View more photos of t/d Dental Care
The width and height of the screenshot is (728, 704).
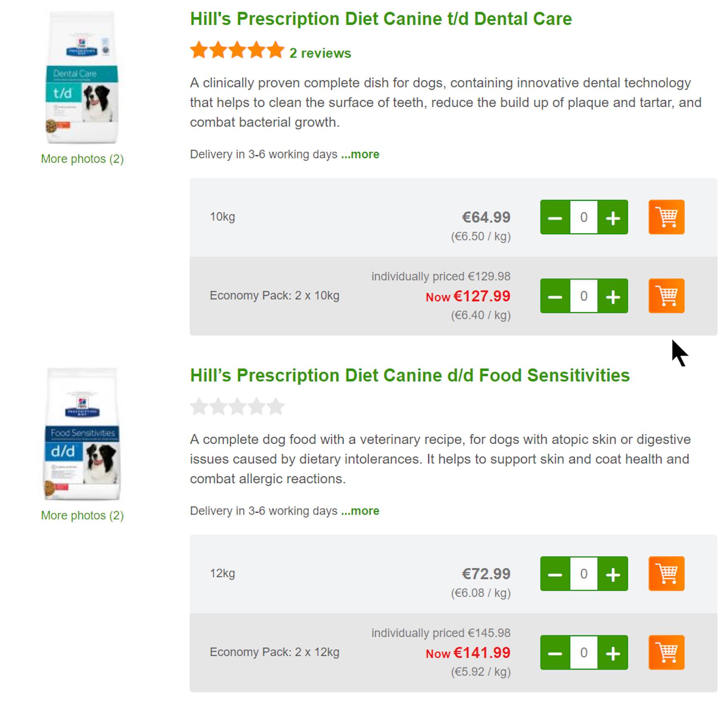(82, 159)
